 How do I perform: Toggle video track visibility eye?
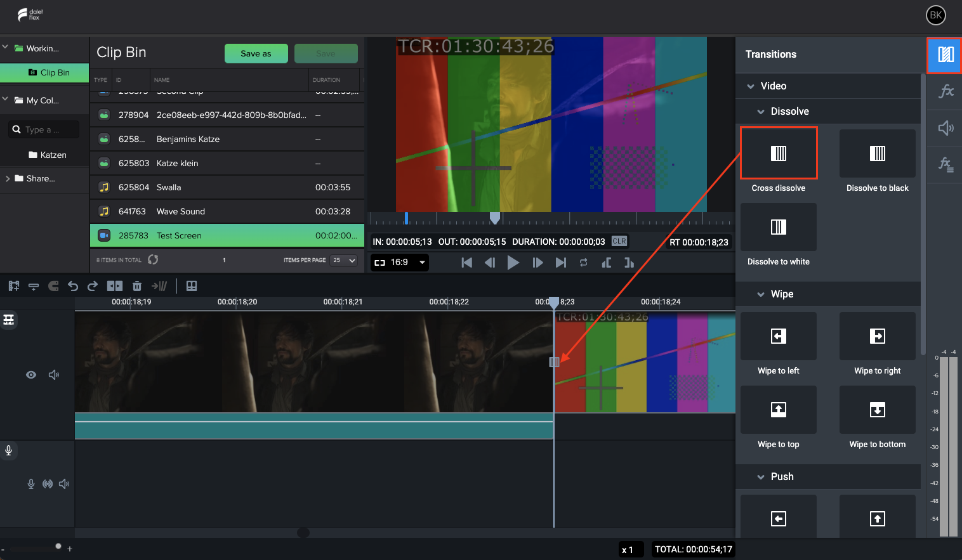pos(31,375)
